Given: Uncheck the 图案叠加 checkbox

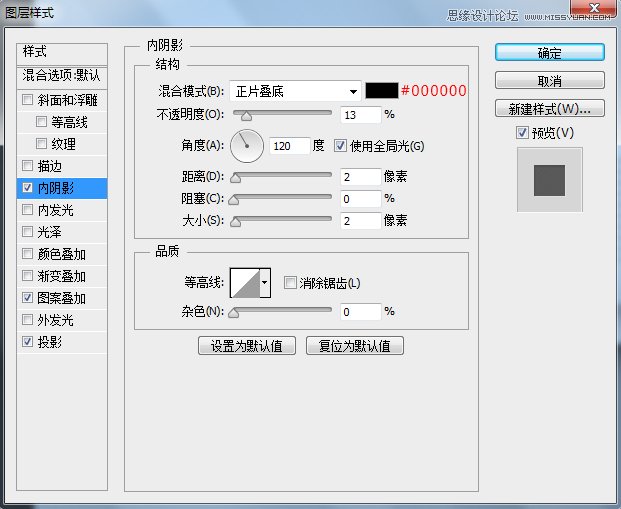Looking at the screenshot, I should [x=27, y=297].
